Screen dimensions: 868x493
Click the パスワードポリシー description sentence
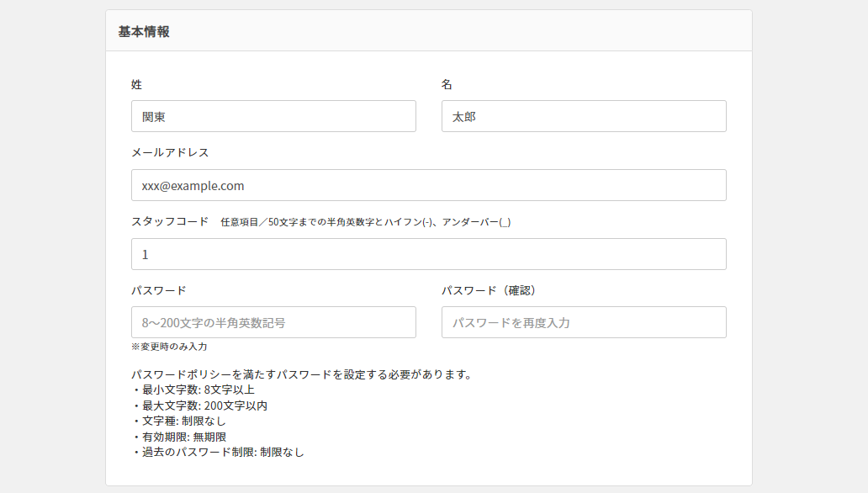click(301, 374)
